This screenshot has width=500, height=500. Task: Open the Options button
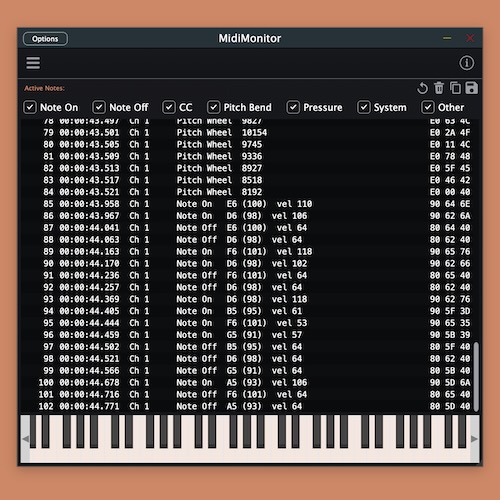point(45,39)
